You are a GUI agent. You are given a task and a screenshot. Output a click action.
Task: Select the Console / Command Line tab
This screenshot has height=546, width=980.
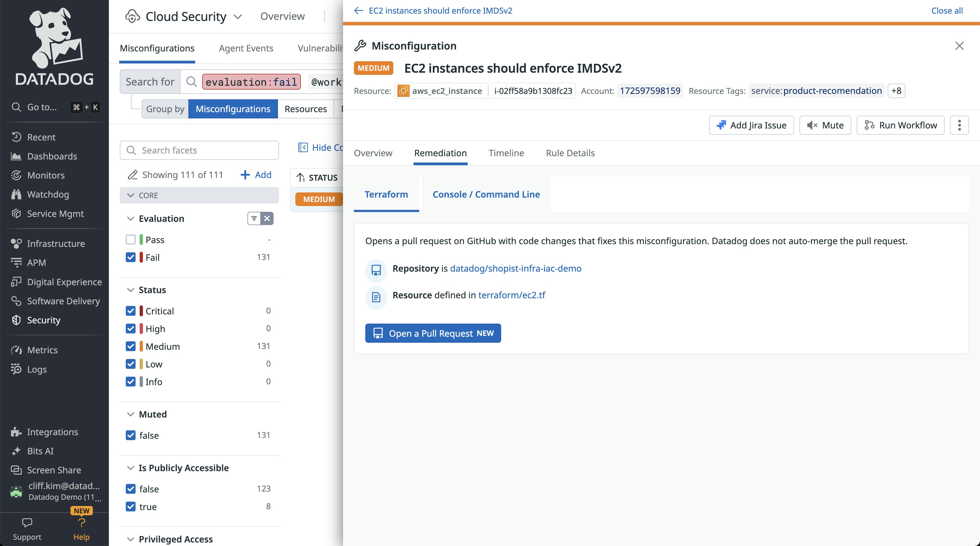(486, 194)
